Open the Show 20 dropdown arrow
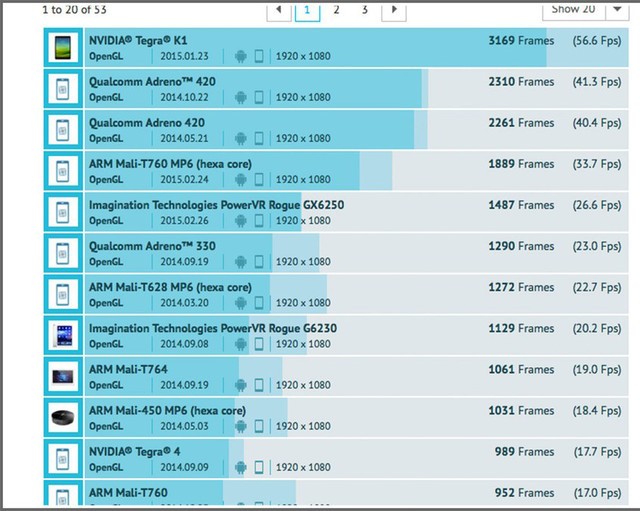640x511 pixels. pyautogui.click(x=617, y=11)
